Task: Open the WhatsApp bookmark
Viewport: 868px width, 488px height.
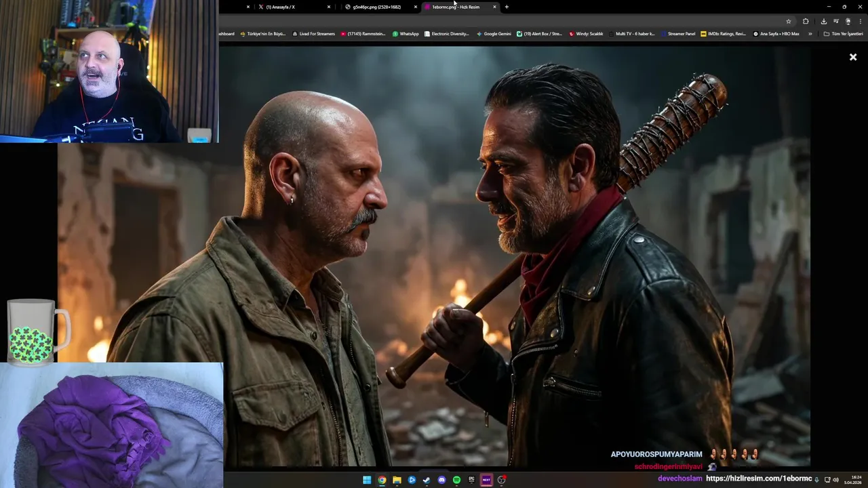Action: coord(406,33)
